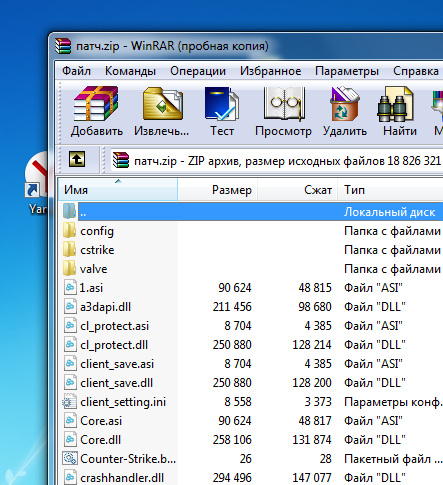This screenshot has height=485, width=443.
Task: Select the valve folder icon
Action: 70,268
